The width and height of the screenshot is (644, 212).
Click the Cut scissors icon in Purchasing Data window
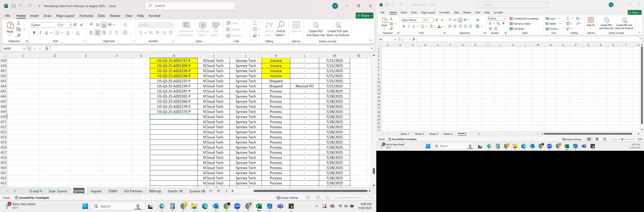[x=18, y=23]
